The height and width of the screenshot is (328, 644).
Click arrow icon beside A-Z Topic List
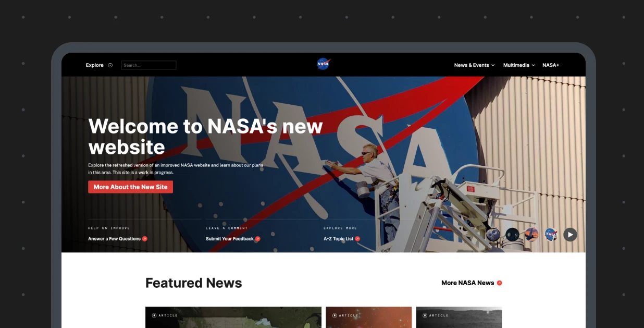(357, 239)
